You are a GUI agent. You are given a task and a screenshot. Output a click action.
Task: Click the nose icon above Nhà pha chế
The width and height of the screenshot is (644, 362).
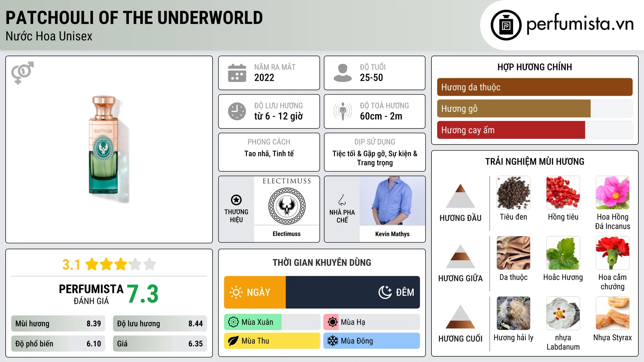tap(342, 200)
